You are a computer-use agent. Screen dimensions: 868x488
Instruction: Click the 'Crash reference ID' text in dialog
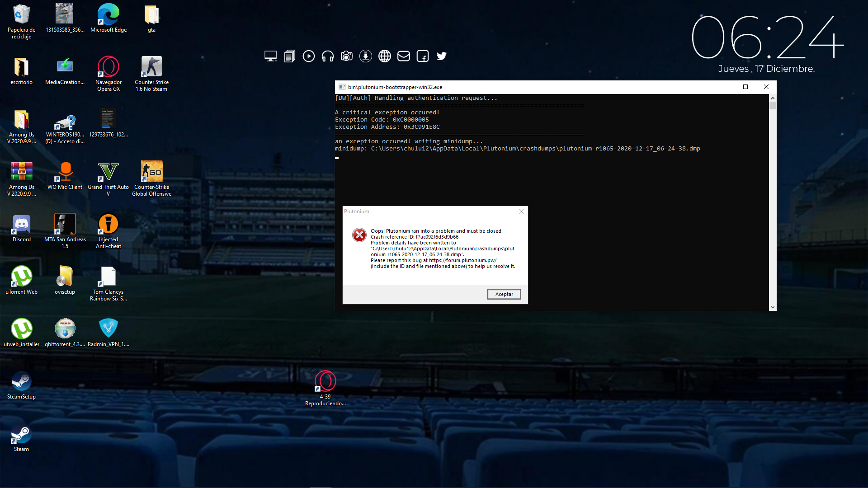[x=415, y=237]
